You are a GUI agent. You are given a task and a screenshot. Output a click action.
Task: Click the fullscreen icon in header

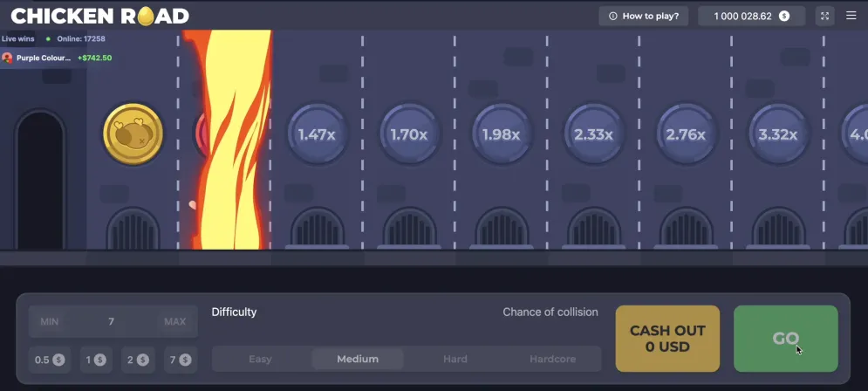pos(825,16)
